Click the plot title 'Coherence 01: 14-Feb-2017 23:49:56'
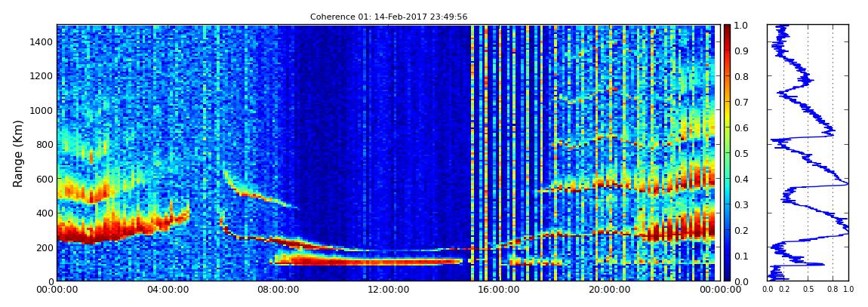 point(389,17)
